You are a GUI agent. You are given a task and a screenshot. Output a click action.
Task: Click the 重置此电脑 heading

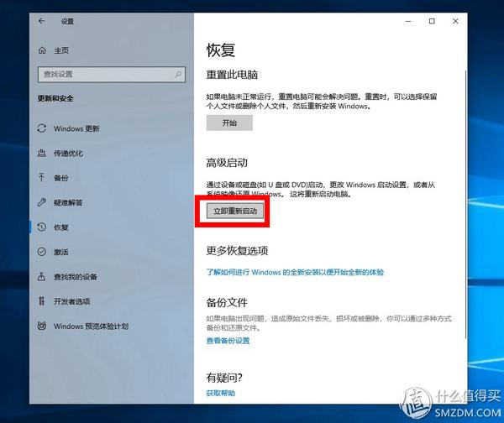232,75
